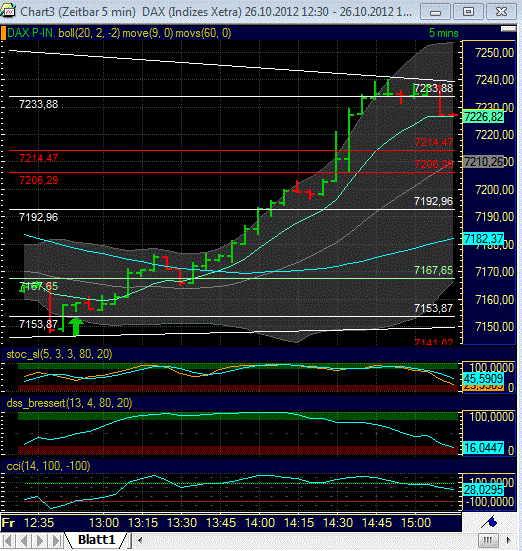Click the 14:15 time axis label

tap(299, 523)
